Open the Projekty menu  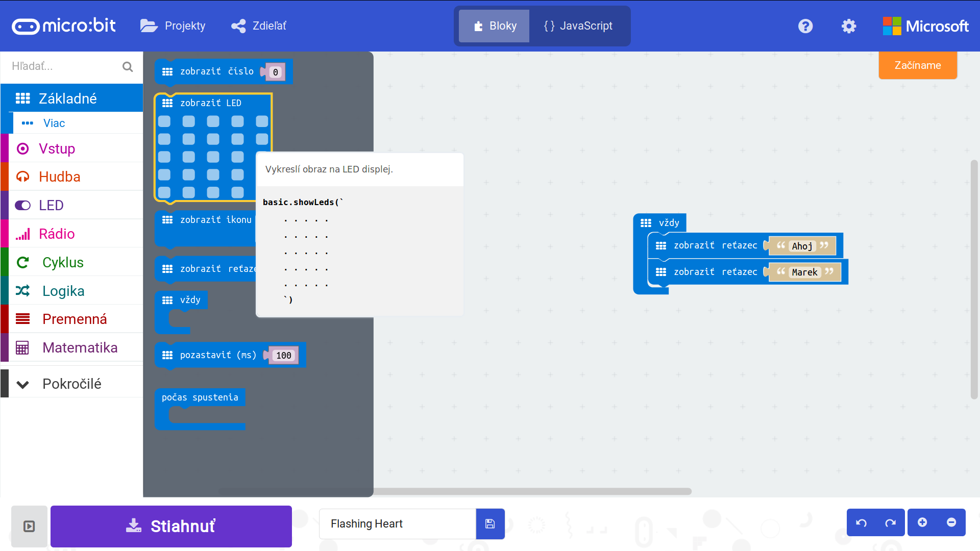pos(173,26)
